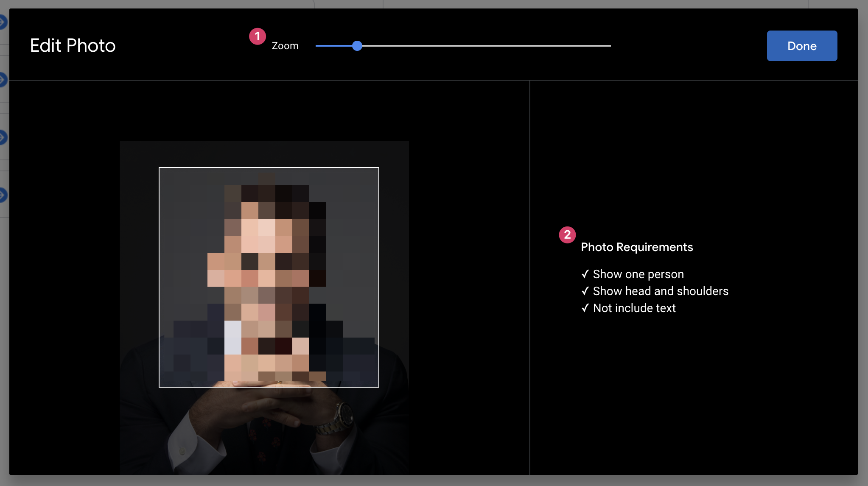868x486 pixels.
Task: Click the crop frame's bottom-right corner
Action: (x=378, y=387)
